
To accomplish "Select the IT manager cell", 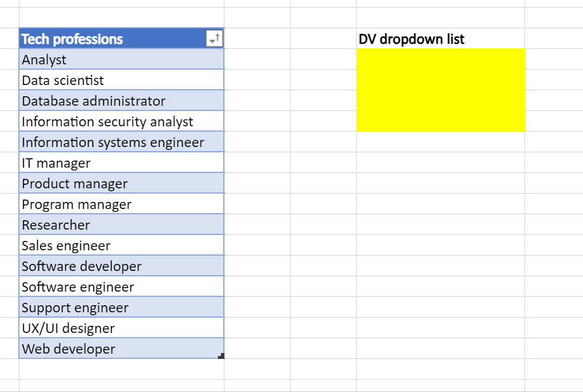I will click(121, 163).
